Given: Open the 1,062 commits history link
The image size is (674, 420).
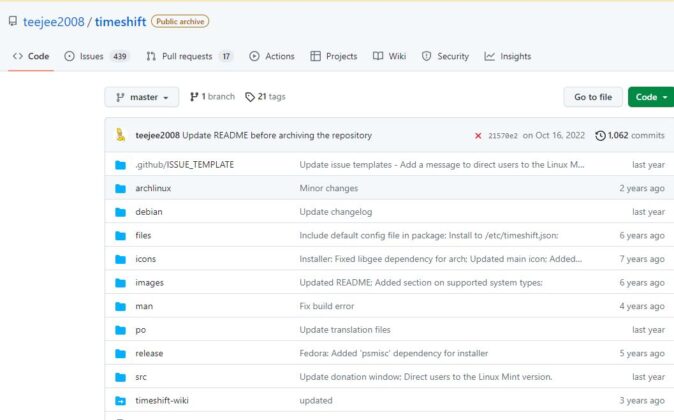Looking at the screenshot, I should 630,135.
